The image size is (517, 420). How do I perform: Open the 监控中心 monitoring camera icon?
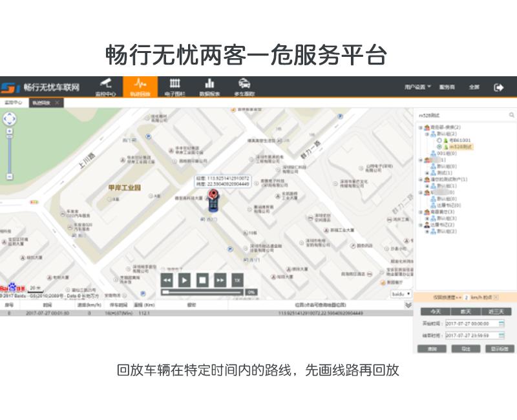point(105,85)
